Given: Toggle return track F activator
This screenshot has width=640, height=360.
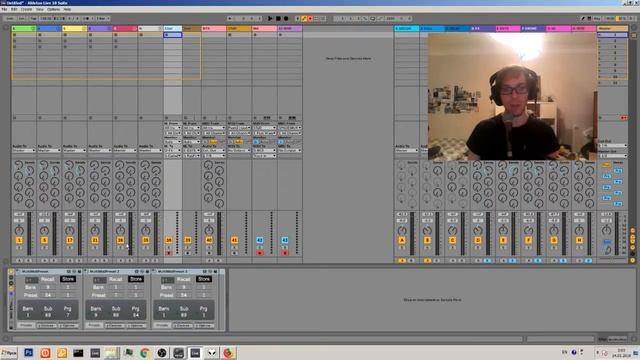Looking at the screenshot, I should (529, 240).
